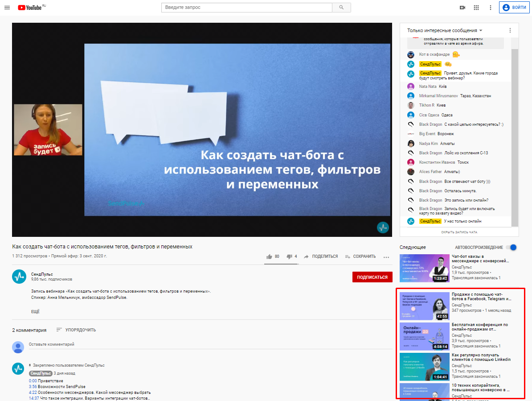
Task: Jump to timestamp 4:22
Action: coord(33,393)
